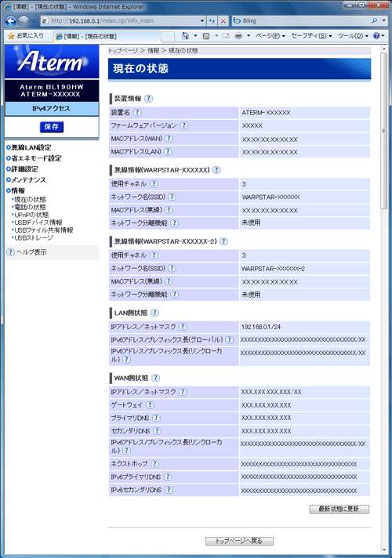This screenshot has height=558, width=392.
Task: Open 電話の状態 sidebar link
Action: point(30,207)
